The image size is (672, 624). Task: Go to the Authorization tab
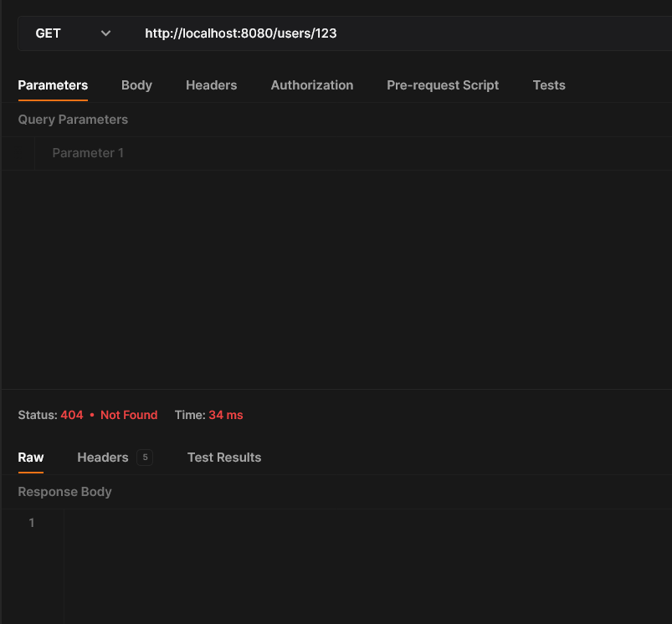coord(311,85)
